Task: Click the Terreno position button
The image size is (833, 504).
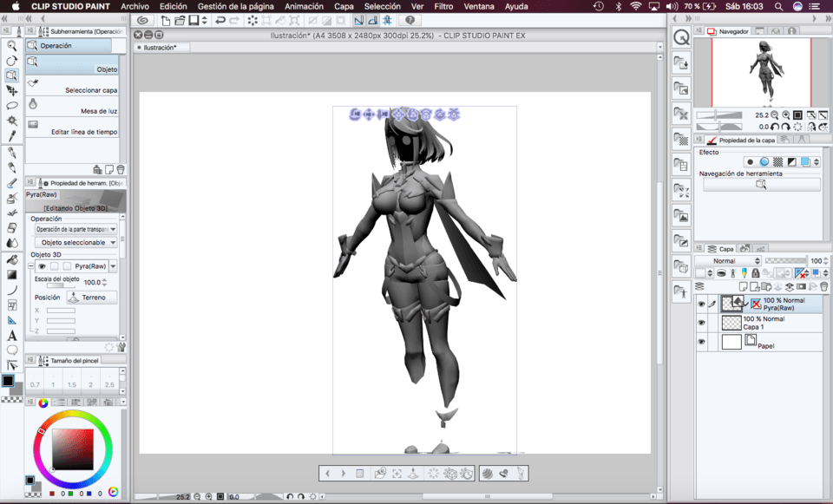Action: pyautogui.click(x=86, y=298)
